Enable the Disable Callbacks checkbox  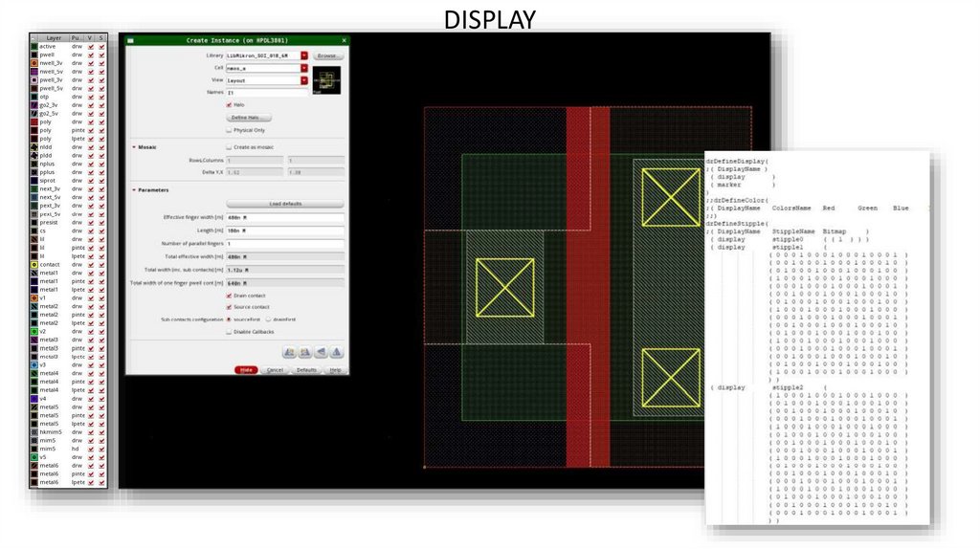(229, 332)
